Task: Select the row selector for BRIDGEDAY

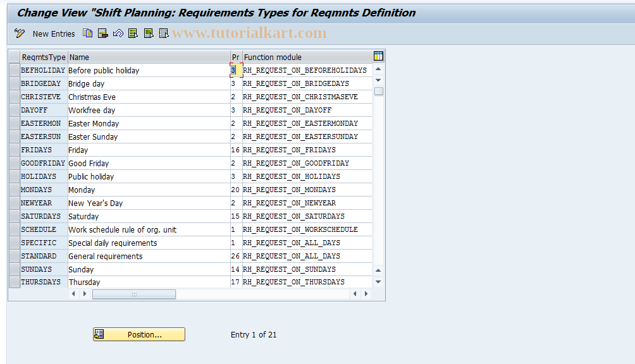Action: 15,83
